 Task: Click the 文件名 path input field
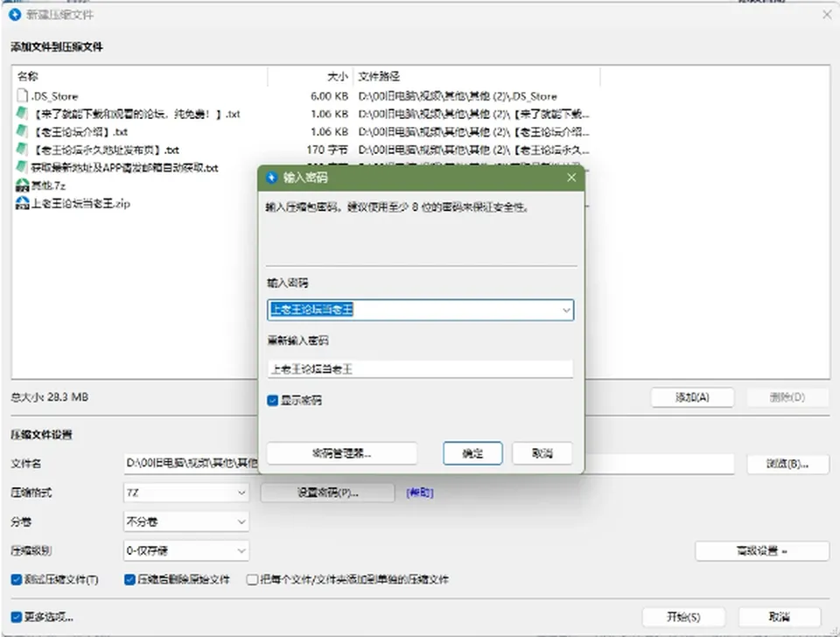(429, 464)
